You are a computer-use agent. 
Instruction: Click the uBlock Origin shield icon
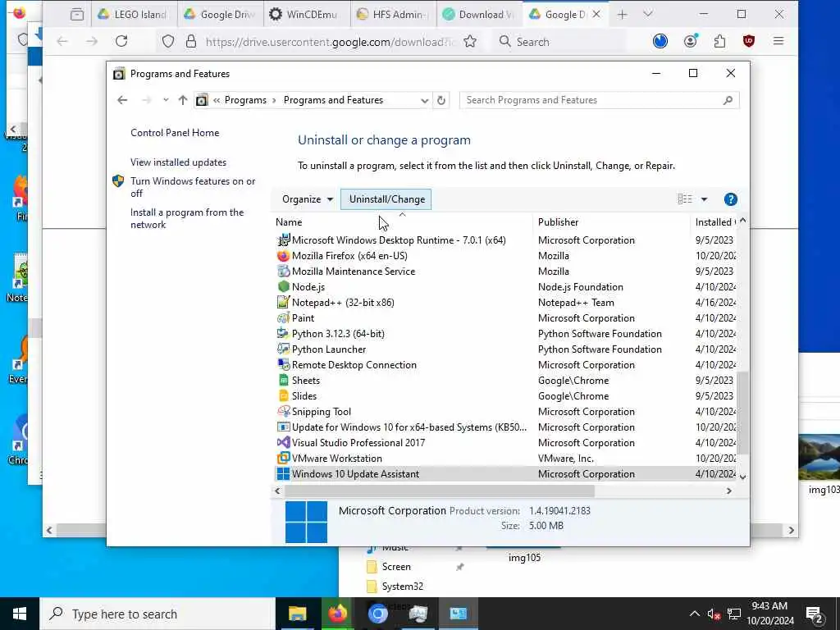[748, 41]
